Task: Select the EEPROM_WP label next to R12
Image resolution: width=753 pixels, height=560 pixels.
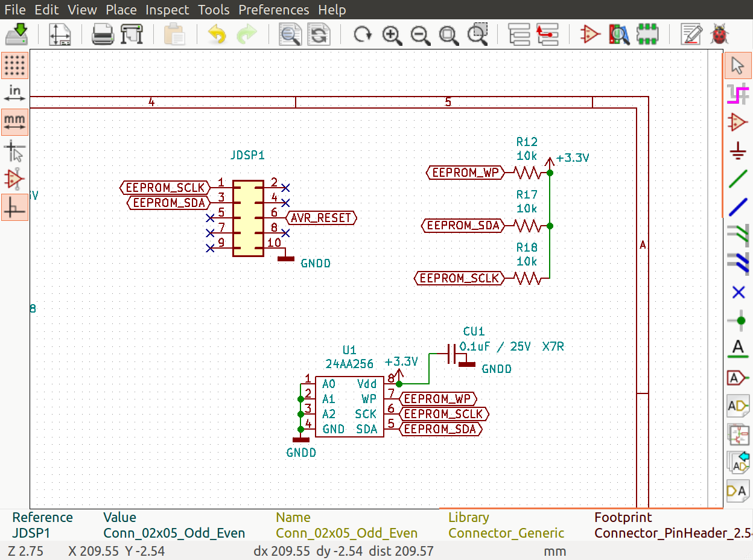Action: [x=465, y=173]
